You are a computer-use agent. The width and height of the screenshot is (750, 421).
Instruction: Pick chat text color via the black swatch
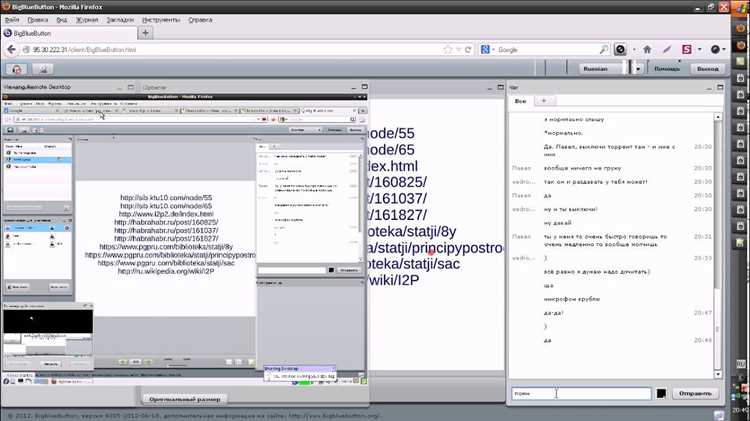click(661, 393)
